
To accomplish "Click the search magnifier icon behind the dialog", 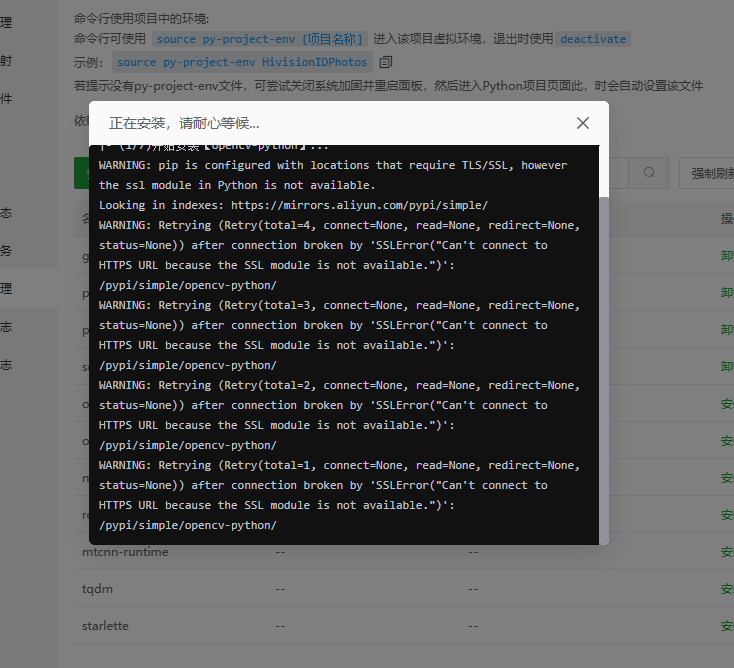I will [x=649, y=173].
